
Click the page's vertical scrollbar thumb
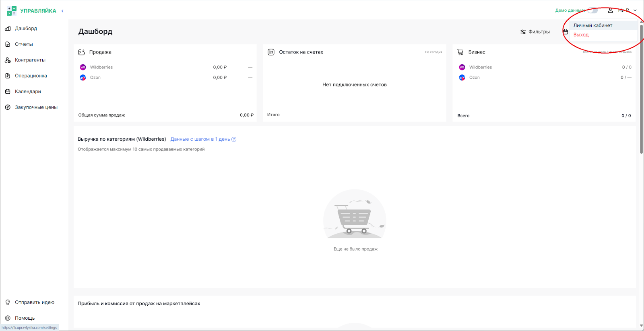[642, 88]
